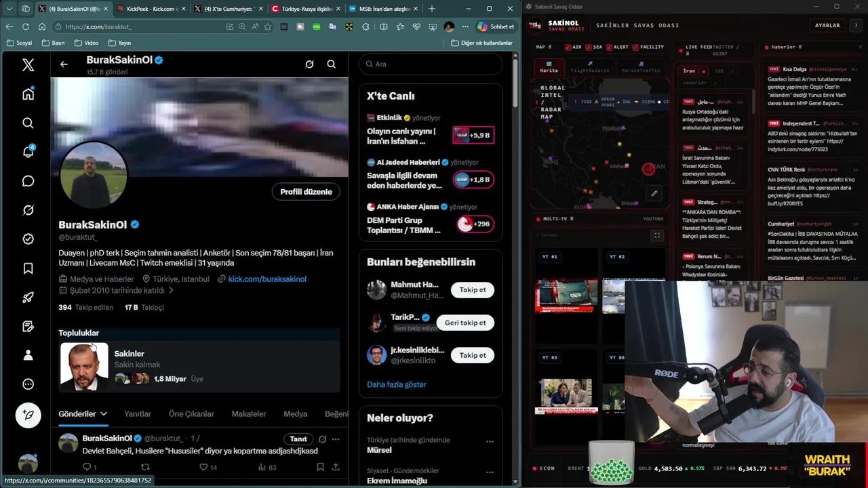Open the YT #1 video thumbnail
This screenshot has width=868, height=488.
pyautogui.click(x=566, y=296)
